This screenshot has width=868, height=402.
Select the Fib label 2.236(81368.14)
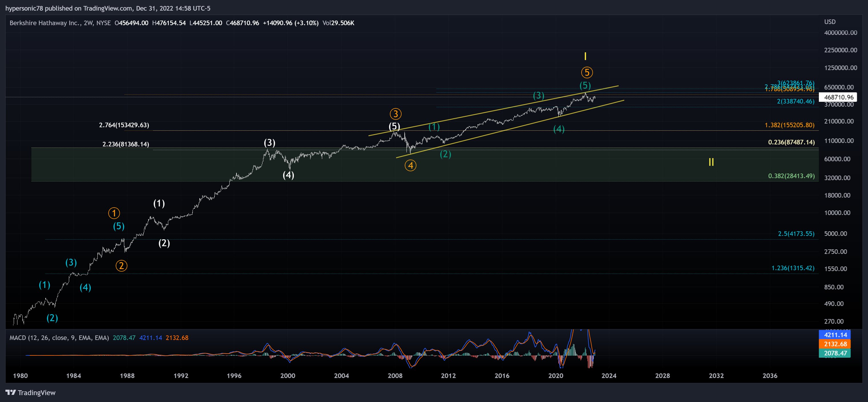126,144
